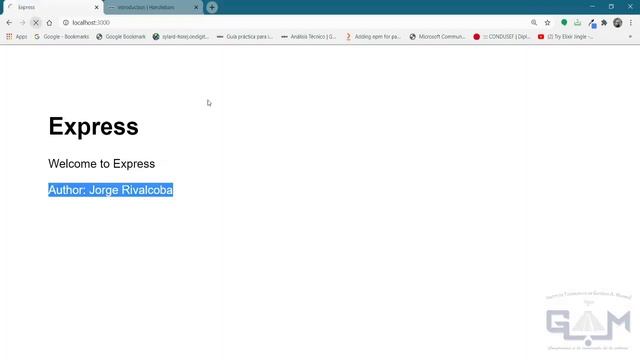Open a new browser tab
Screen dimensions: 640x360
(212, 7)
